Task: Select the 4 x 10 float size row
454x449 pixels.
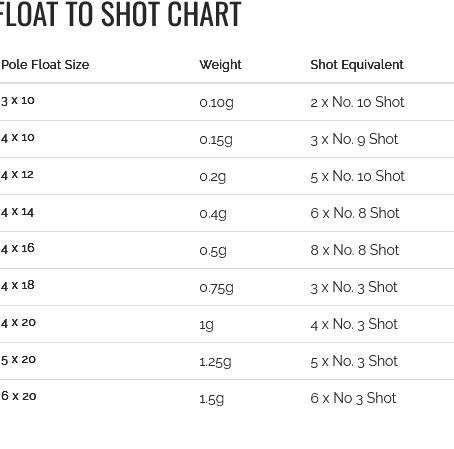Action: [x=227, y=139]
